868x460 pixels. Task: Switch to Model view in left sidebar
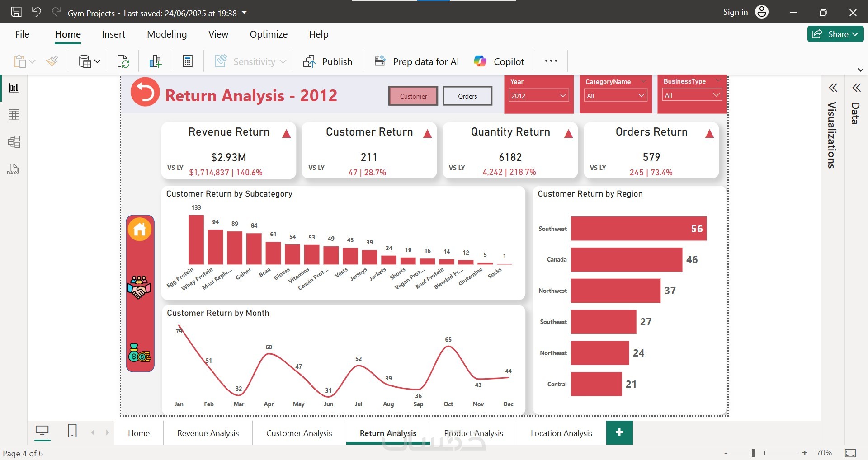(14, 142)
